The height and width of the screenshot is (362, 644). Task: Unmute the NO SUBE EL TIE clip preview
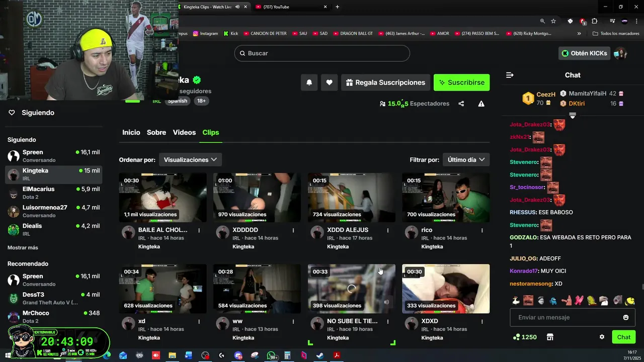[x=386, y=302]
